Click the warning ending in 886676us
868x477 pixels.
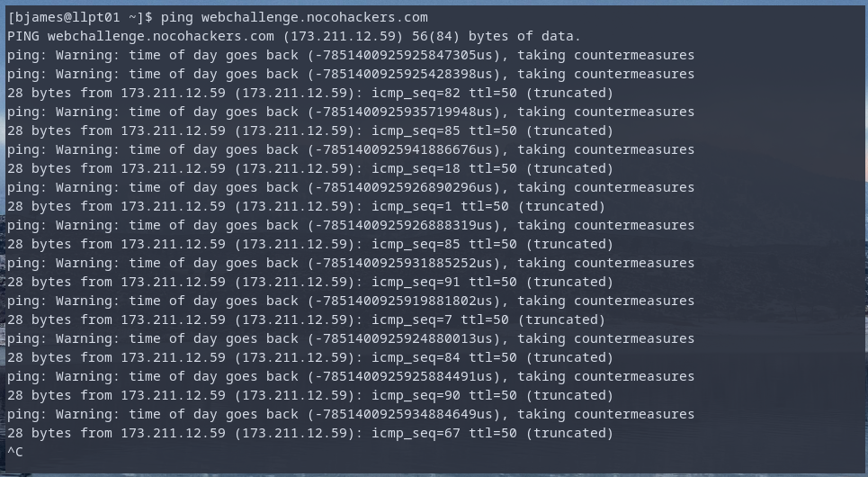click(x=350, y=149)
